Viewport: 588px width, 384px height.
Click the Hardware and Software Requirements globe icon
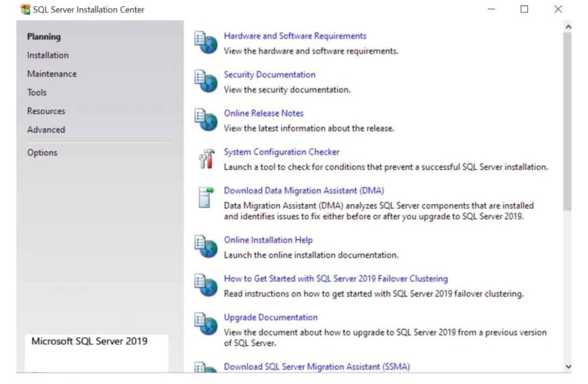pos(206,43)
